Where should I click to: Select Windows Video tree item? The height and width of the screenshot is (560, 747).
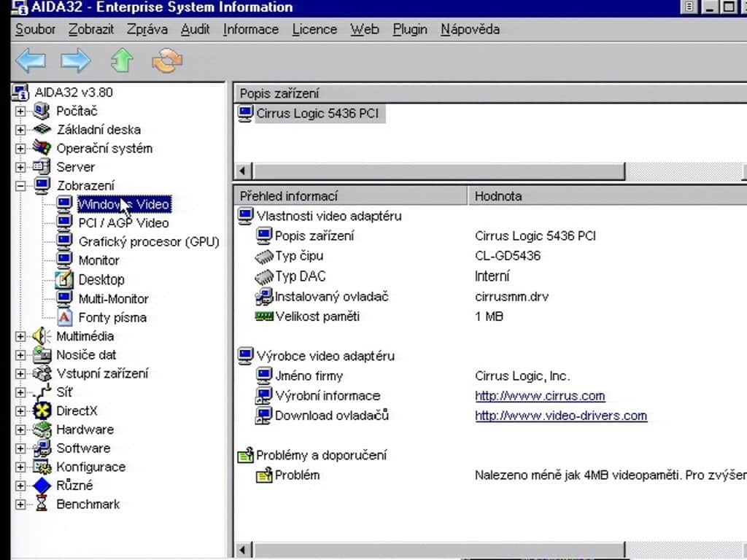(x=124, y=204)
